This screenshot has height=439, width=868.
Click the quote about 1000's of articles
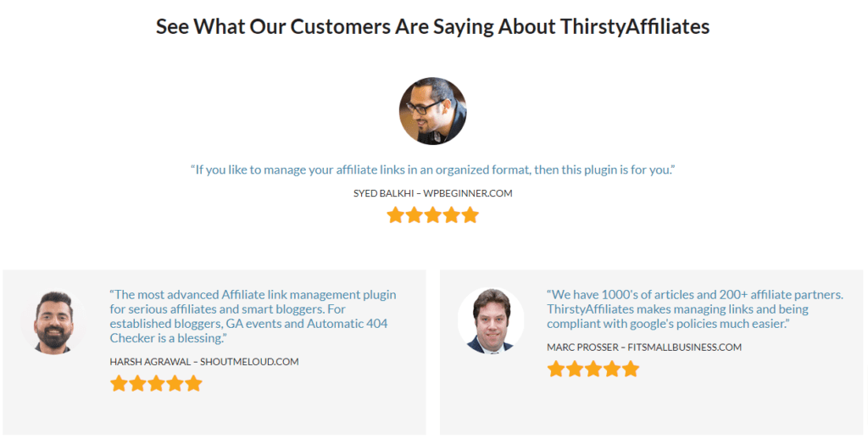click(694, 309)
